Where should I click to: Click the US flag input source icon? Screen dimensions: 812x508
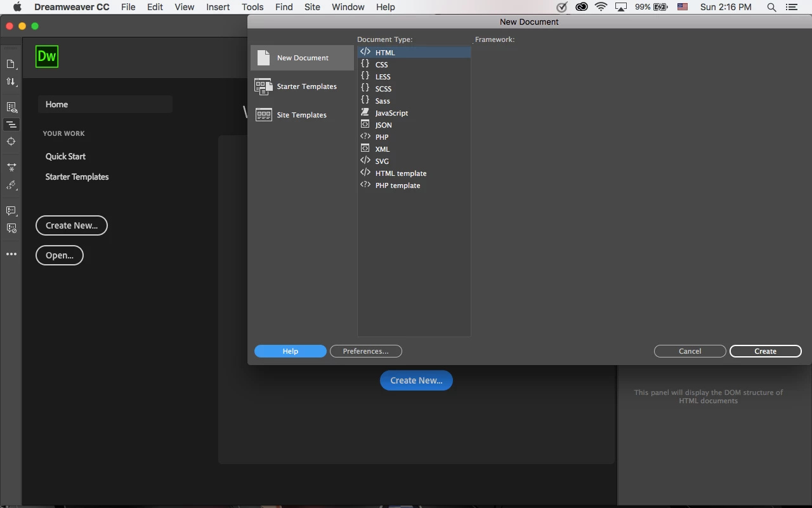tap(683, 7)
